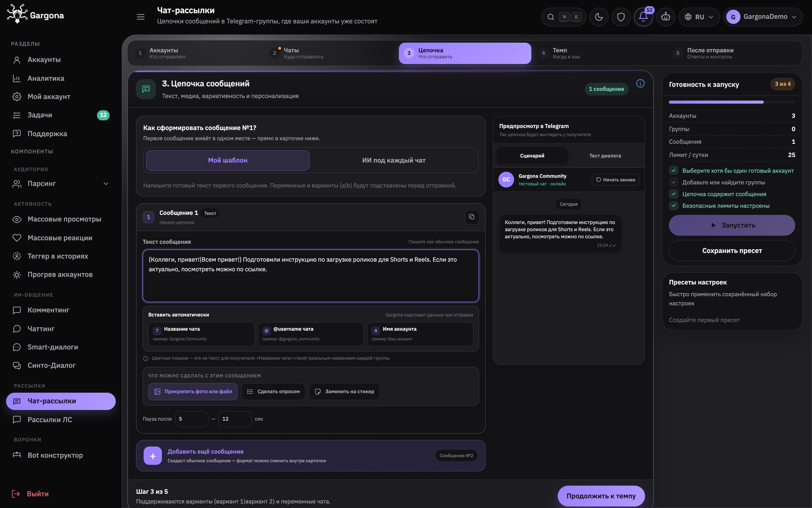Switch to step 2 Чаты
Viewport: 812px width, 508px height.
pyautogui.click(x=330, y=53)
